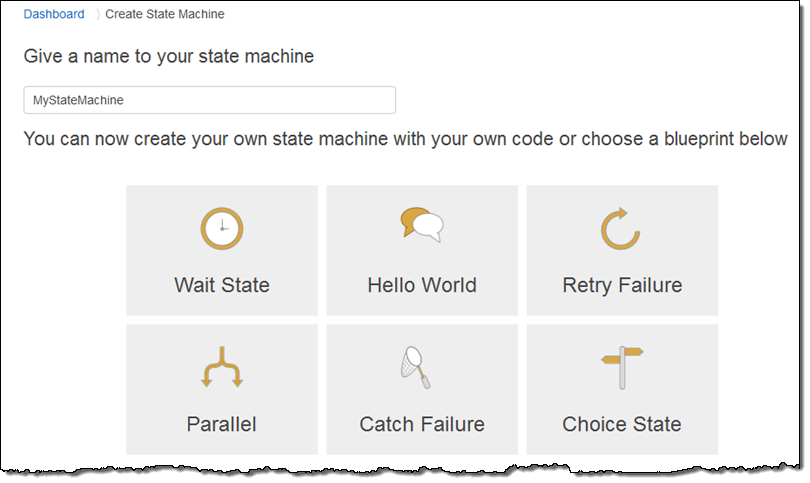Select the Retry Failure blueprint tile
Screen dimensions: 810x483
point(622,250)
